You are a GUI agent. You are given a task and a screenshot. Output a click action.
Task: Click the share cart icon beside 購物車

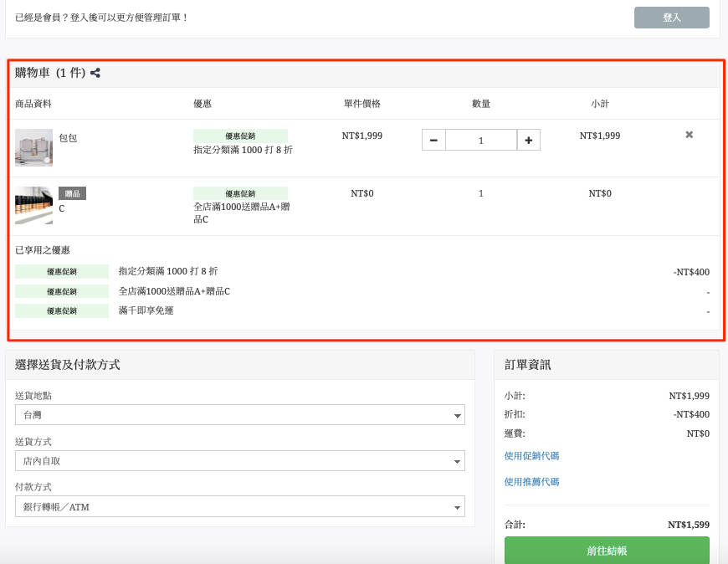(x=95, y=73)
